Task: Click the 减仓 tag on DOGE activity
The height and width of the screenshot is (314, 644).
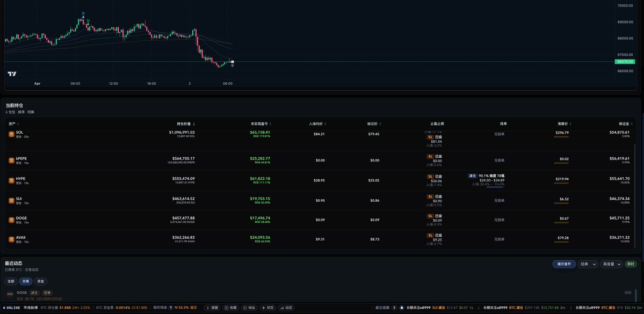Action: [34, 293]
